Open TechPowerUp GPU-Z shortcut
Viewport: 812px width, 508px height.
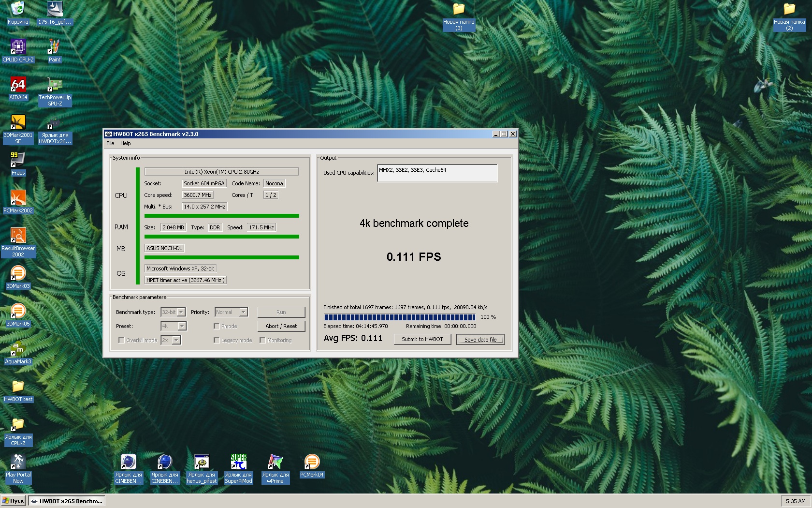click(x=55, y=92)
